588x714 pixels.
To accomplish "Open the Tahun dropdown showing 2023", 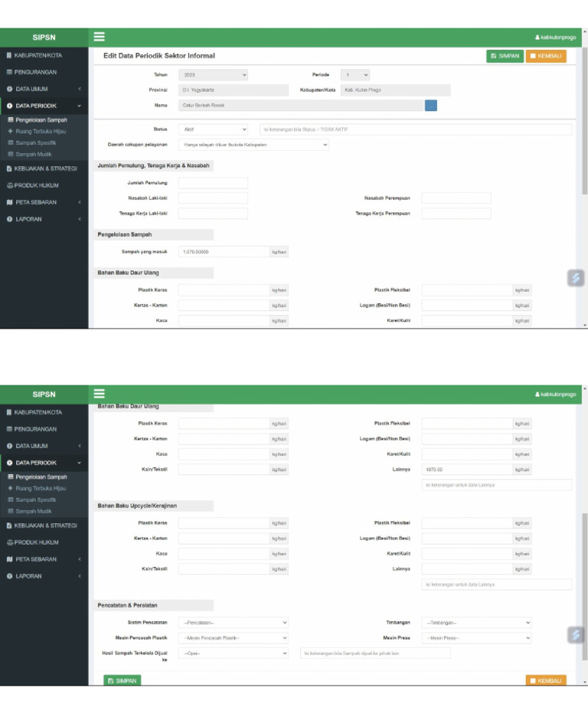I will click(x=213, y=74).
